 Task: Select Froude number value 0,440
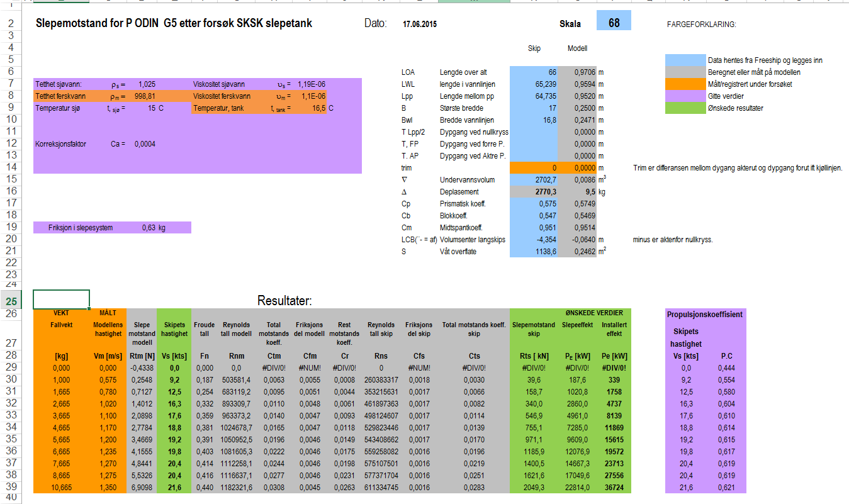click(205, 487)
